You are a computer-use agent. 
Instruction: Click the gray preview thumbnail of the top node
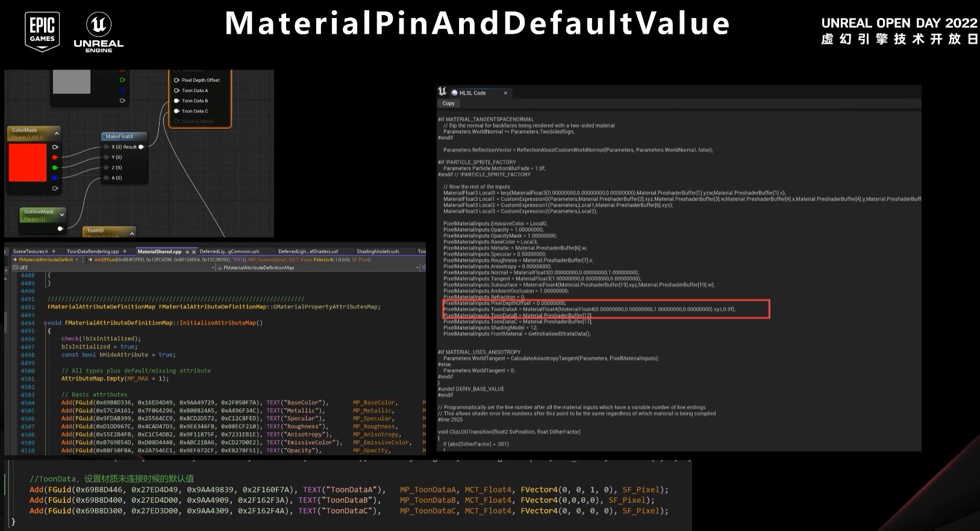72,81
